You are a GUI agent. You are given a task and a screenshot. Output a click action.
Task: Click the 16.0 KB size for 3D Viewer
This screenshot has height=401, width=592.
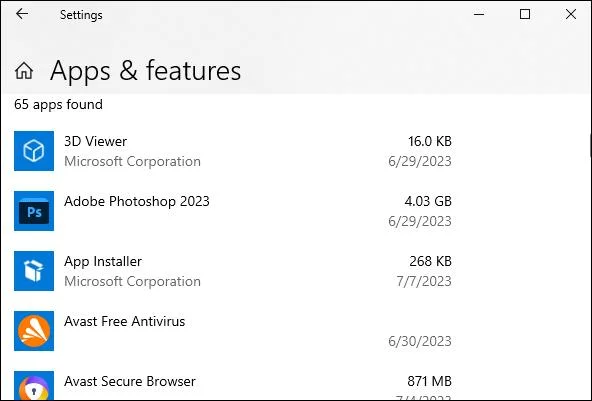pyautogui.click(x=430, y=141)
